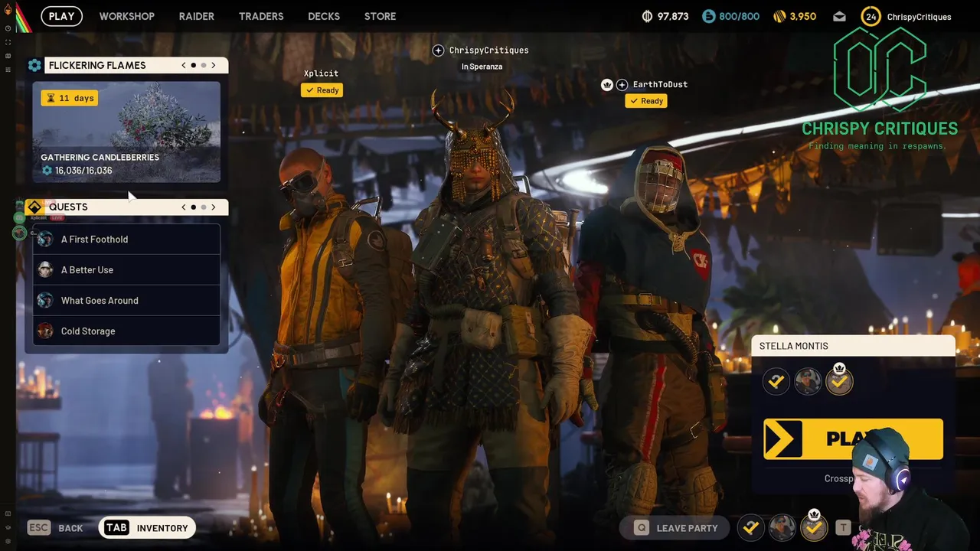
Task: Select first page dot in Flickering Flames header
Action: click(193, 66)
